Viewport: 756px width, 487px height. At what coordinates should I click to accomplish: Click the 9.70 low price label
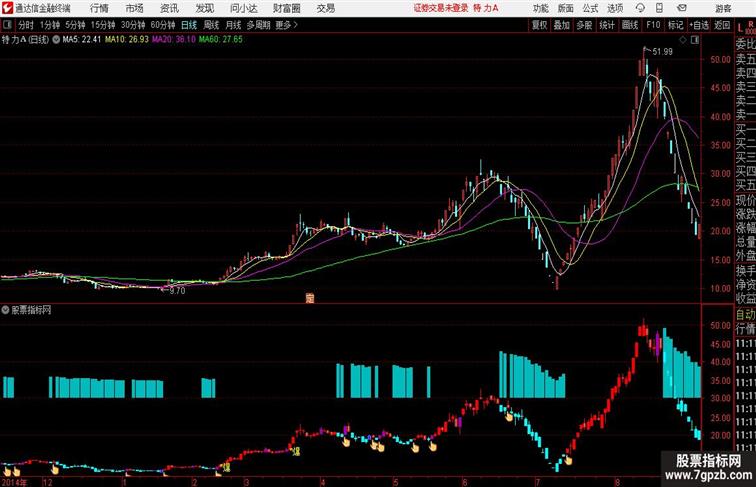pyautogui.click(x=177, y=291)
